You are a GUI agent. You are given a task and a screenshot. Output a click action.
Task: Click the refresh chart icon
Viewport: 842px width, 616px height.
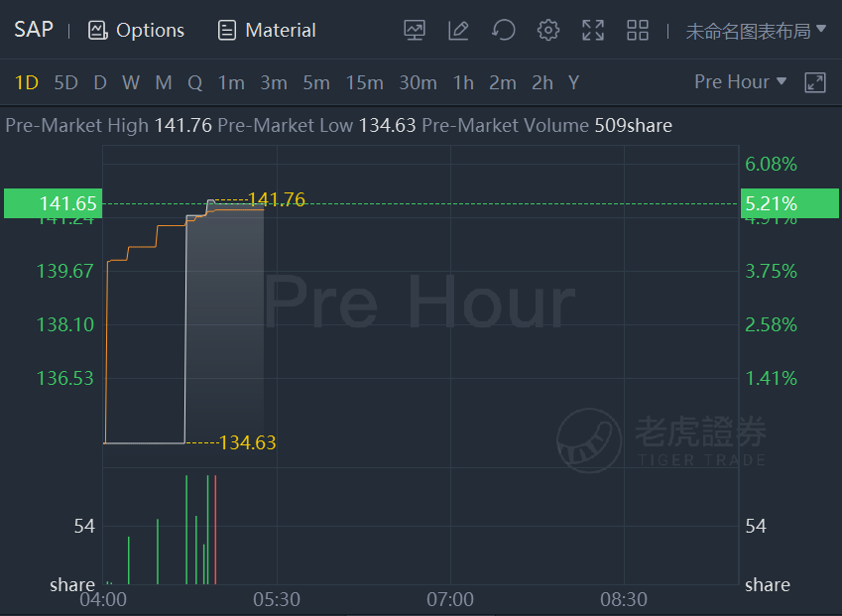coord(504,31)
